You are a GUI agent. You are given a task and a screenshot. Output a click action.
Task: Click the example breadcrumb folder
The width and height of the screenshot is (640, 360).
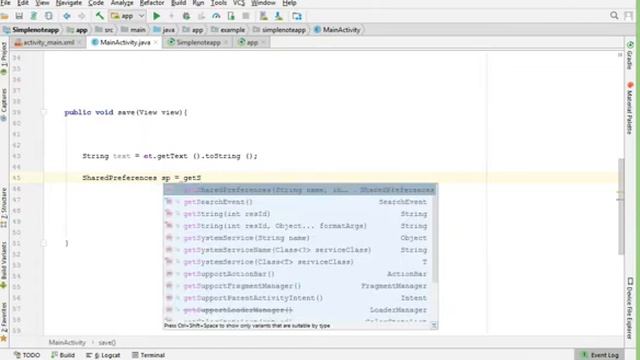(228, 30)
